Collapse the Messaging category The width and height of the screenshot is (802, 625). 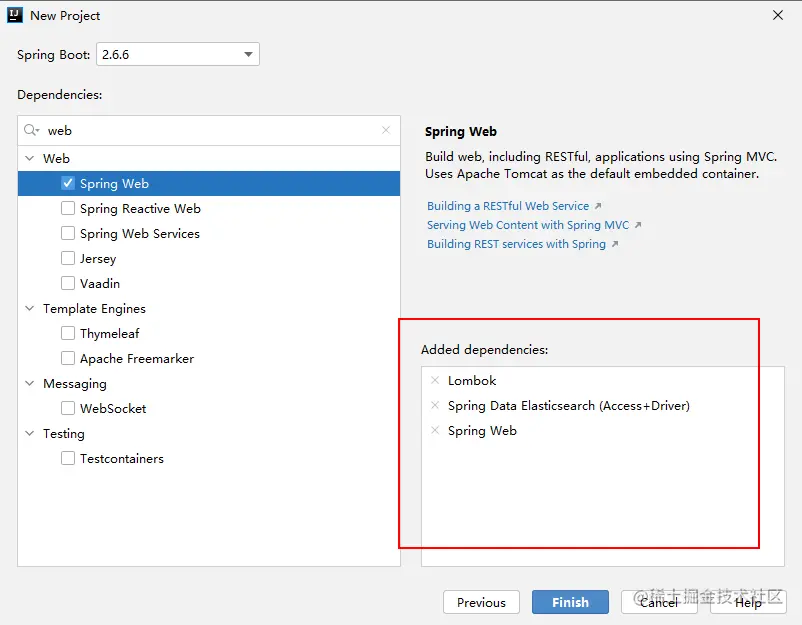click(30, 383)
